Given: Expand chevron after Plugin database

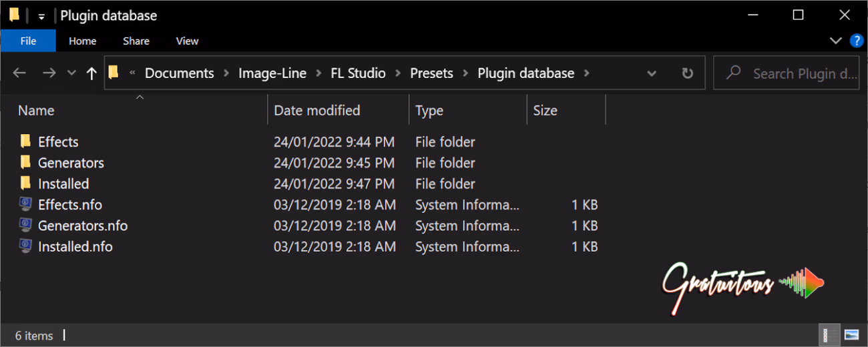Looking at the screenshot, I should (x=587, y=73).
